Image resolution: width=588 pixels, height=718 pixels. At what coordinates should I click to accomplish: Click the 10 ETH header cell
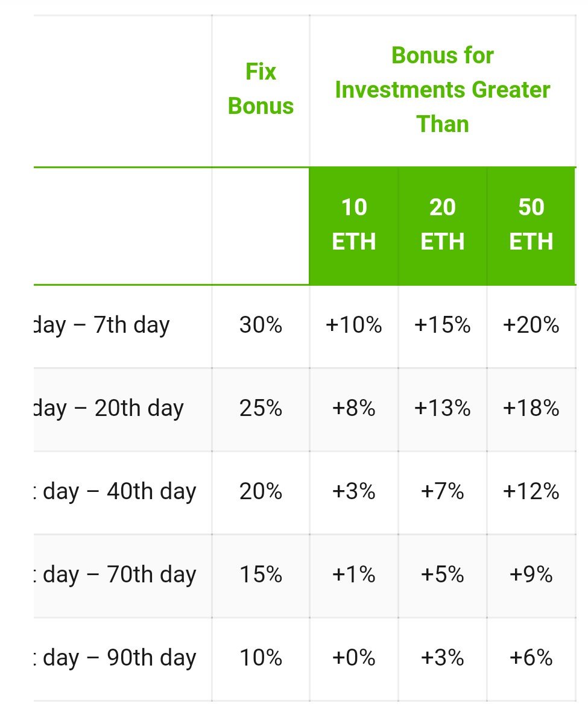(x=353, y=224)
